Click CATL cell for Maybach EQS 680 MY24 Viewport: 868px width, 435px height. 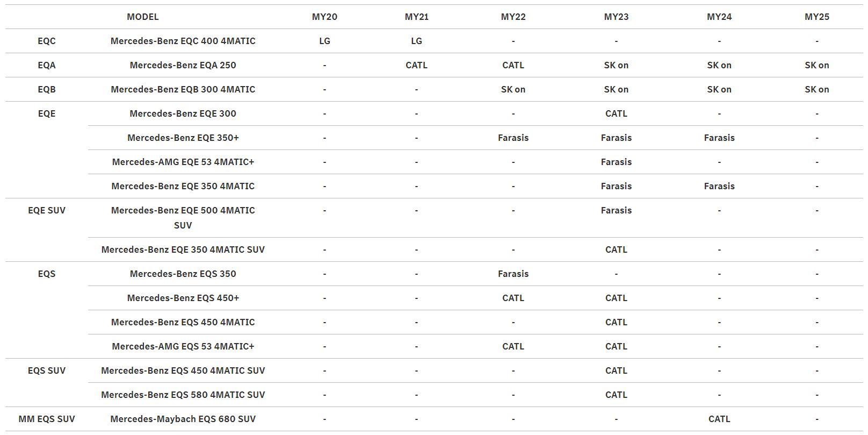click(x=719, y=419)
